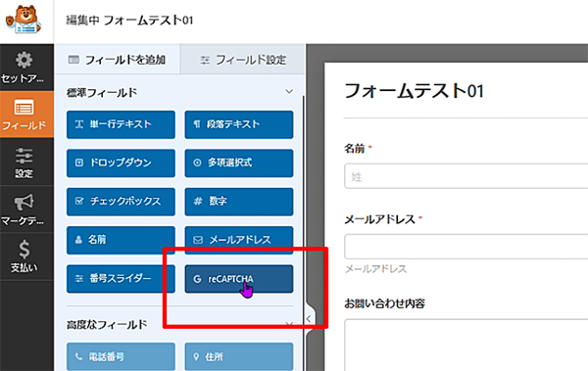The height and width of the screenshot is (371, 588).
Task: Add a 番号スライダー field
Action: pyautogui.click(x=121, y=279)
